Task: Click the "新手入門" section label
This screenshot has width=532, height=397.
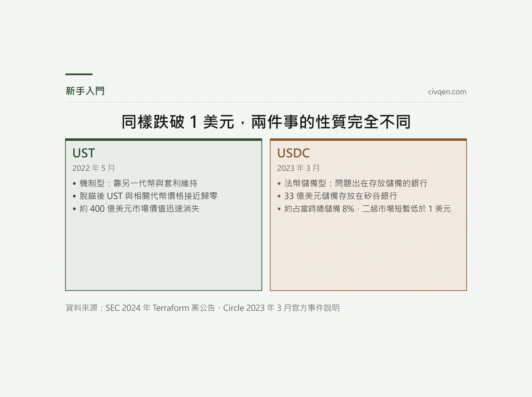Action: 85,91
